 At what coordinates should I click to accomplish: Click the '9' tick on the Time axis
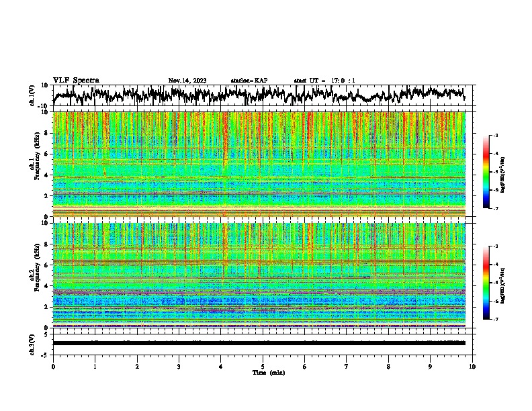tap(430, 367)
